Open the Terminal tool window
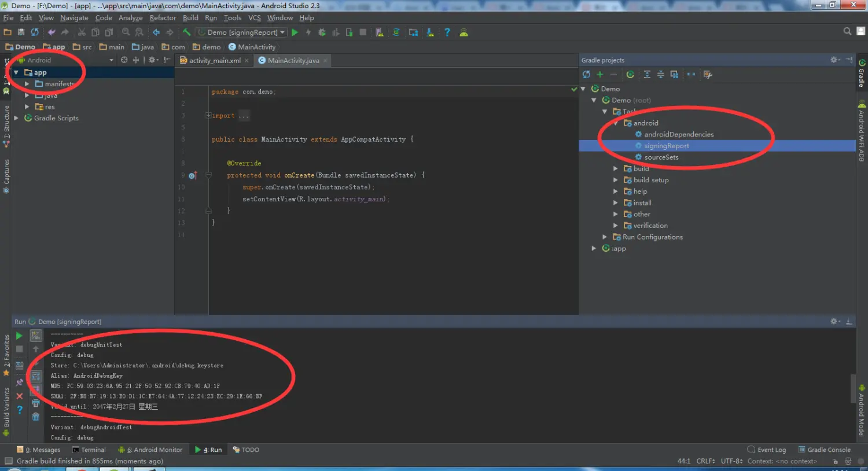The image size is (868, 471). pos(89,450)
